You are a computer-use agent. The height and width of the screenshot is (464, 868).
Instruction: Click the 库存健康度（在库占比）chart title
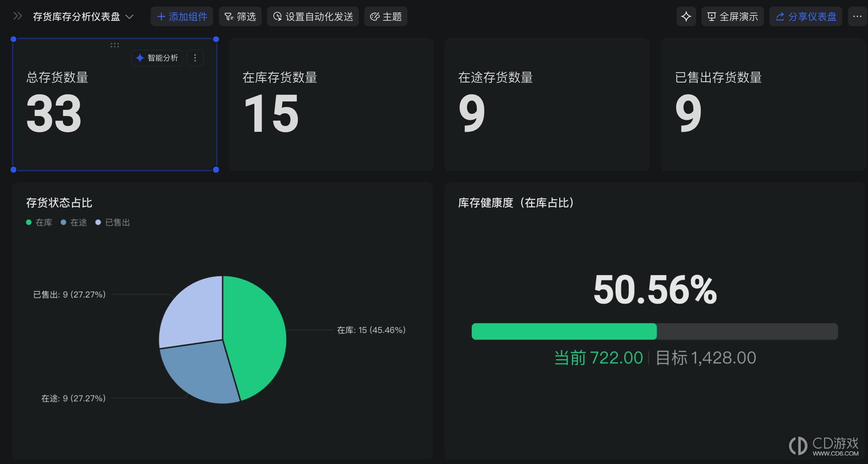tap(516, 203)
